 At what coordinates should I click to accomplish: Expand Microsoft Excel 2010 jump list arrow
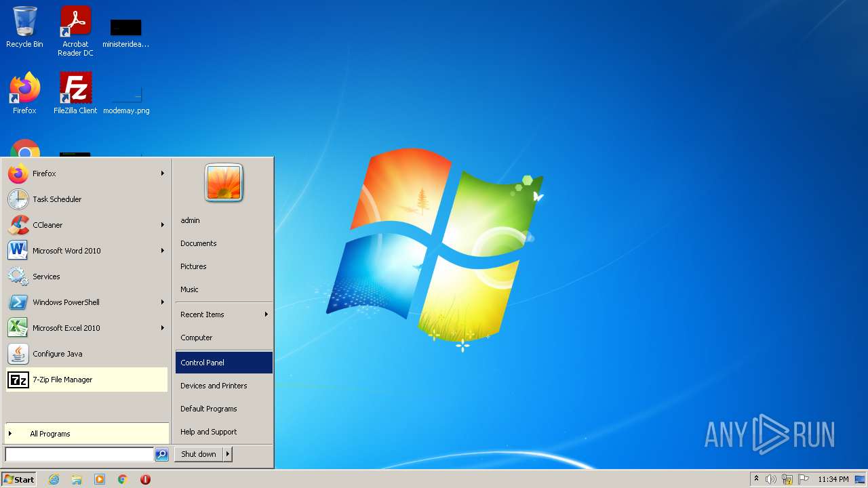tap(163, 328)
